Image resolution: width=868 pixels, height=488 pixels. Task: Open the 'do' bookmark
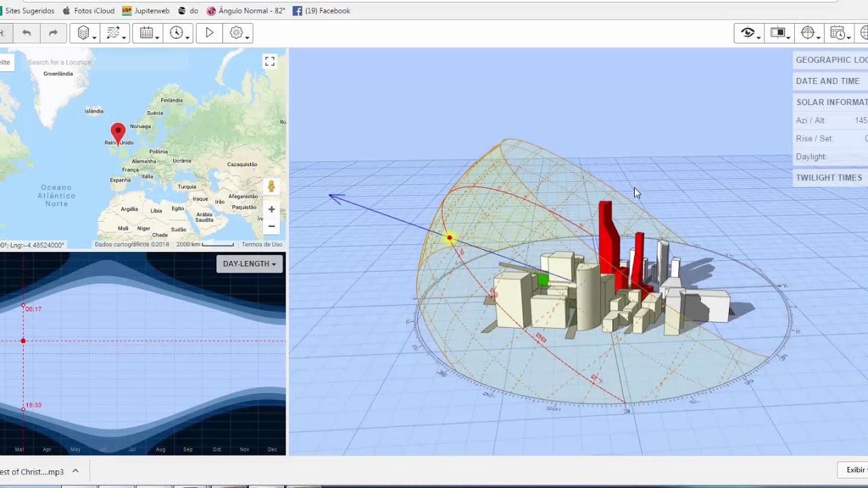click(x=189, y=11)
